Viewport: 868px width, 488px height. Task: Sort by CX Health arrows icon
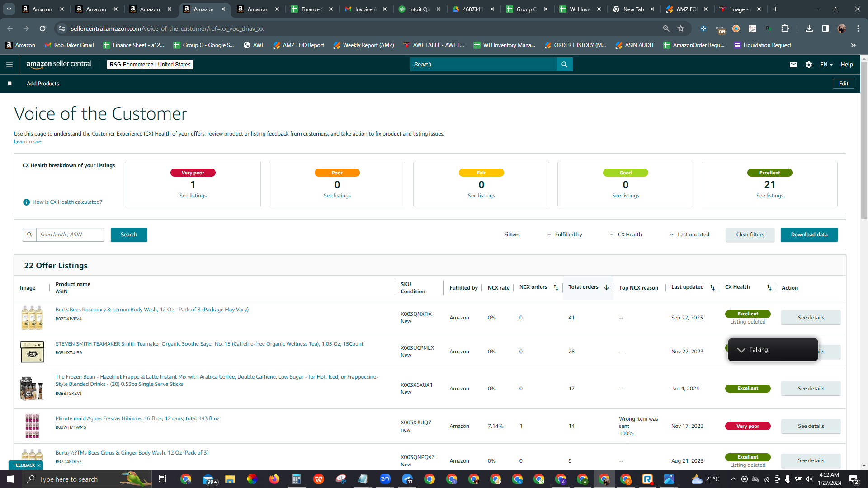pos(769,288)
